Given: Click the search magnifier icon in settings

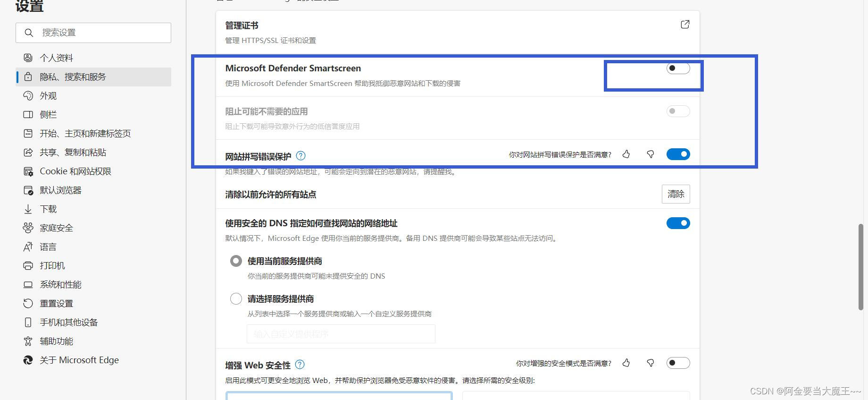Looking at the screenshot, I should (x=29, y=33).
